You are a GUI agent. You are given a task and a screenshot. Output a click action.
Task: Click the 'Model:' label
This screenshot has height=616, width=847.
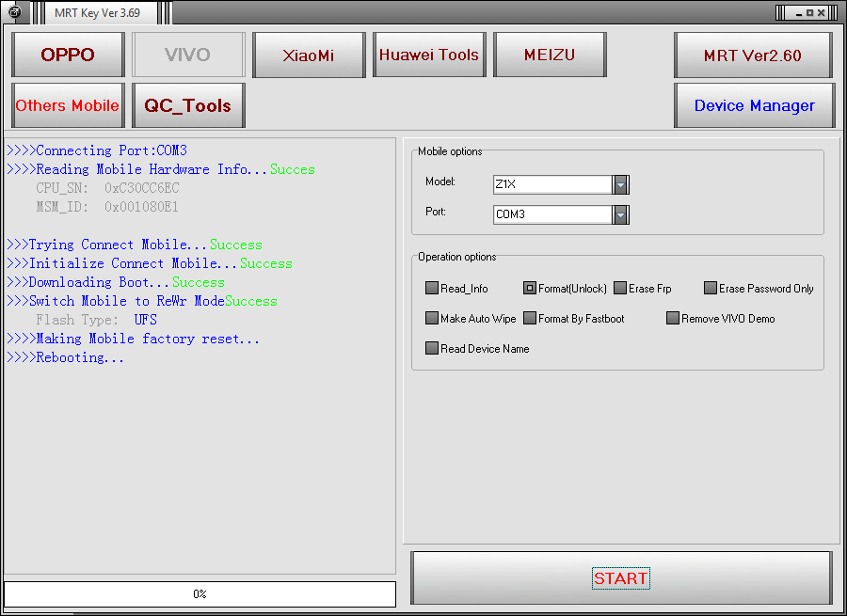tap(440, 182)
